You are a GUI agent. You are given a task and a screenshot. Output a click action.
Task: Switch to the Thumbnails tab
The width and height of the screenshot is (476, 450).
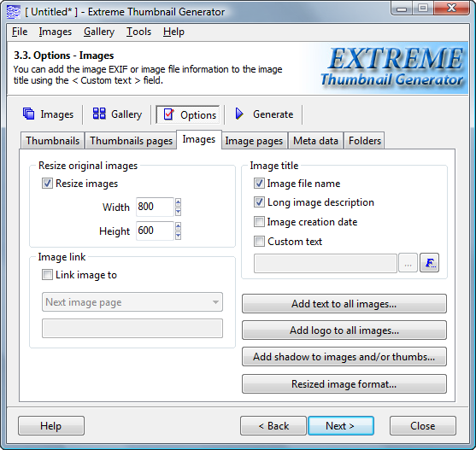click(x=52, y=141)
